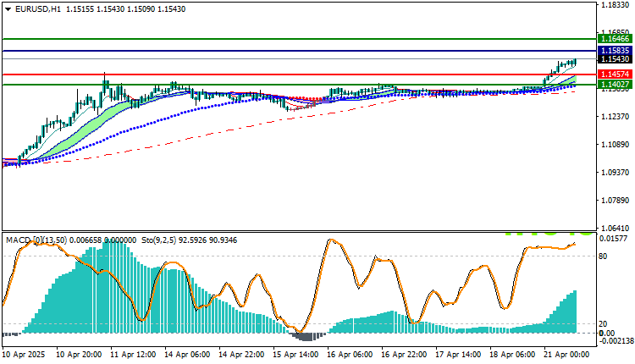Screen dimensions: 635x364
Task: Click the 11 Apr 12:00 time label
Action: click(133, 355)
